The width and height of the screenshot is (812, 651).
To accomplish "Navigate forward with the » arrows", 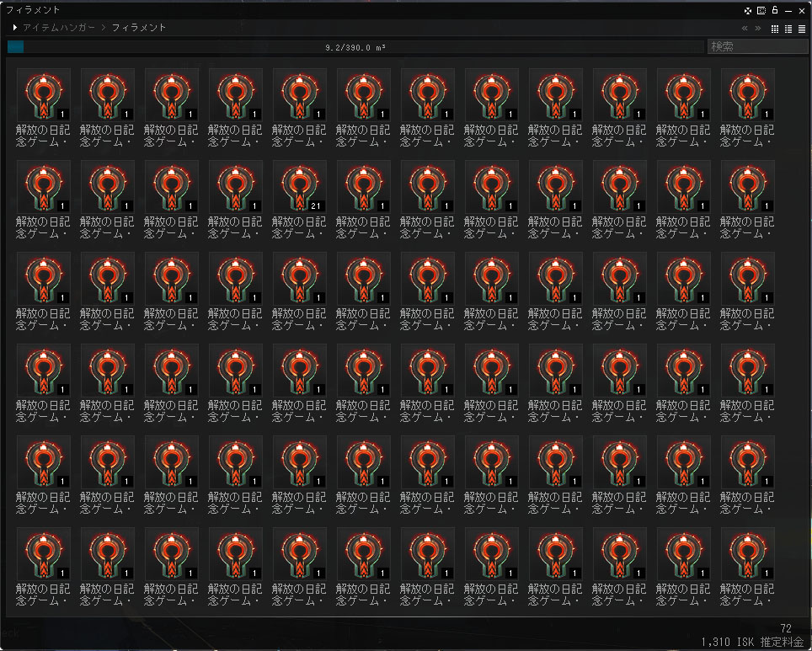I will pos(758,29).
